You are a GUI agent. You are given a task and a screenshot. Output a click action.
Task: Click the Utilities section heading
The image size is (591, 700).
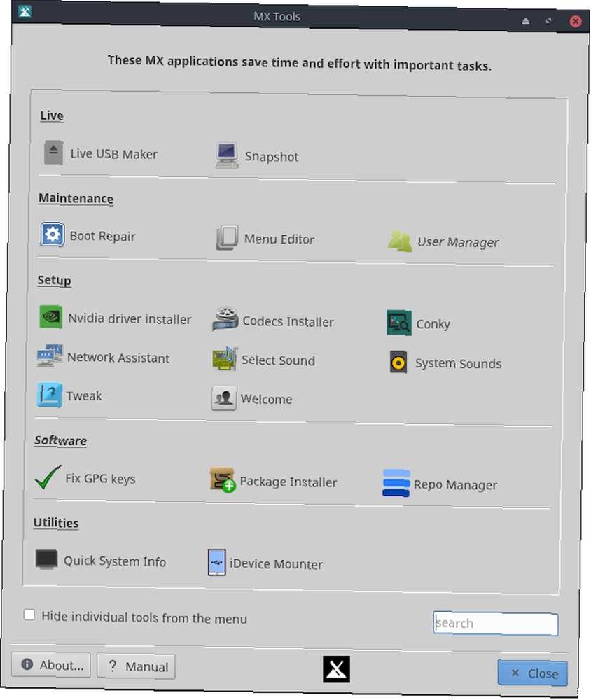click(56, 523)
